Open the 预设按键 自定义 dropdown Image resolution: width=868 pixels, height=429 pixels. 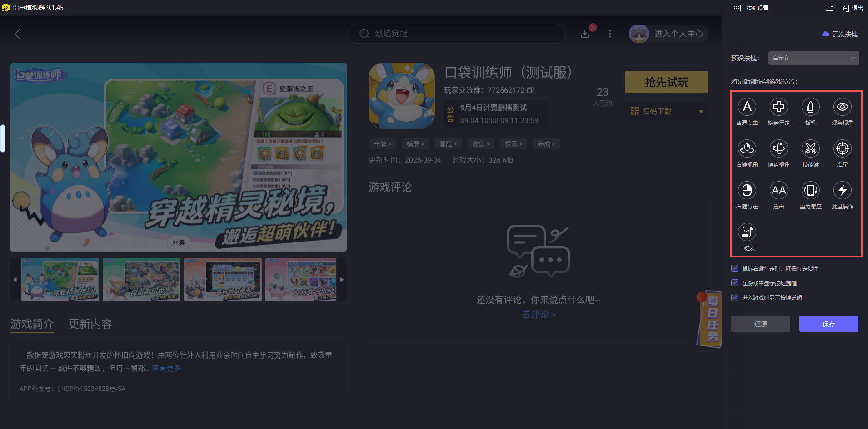coord(813,58)
